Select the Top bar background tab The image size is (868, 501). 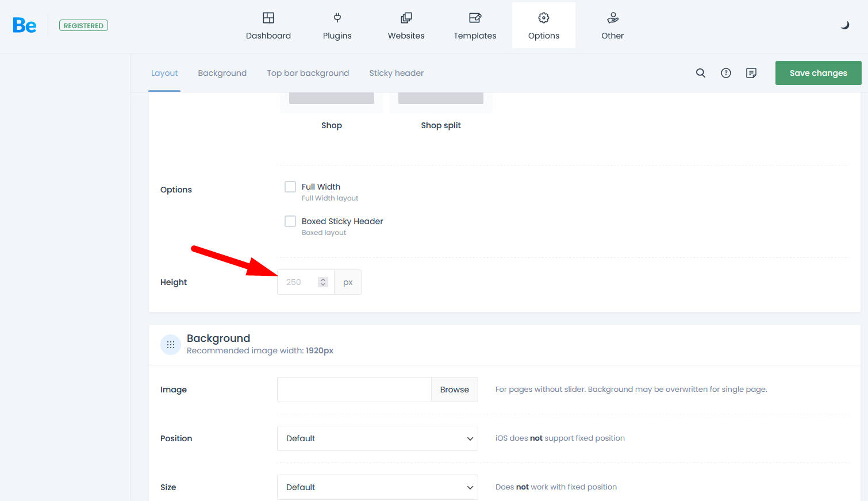[x=308, y=73]
